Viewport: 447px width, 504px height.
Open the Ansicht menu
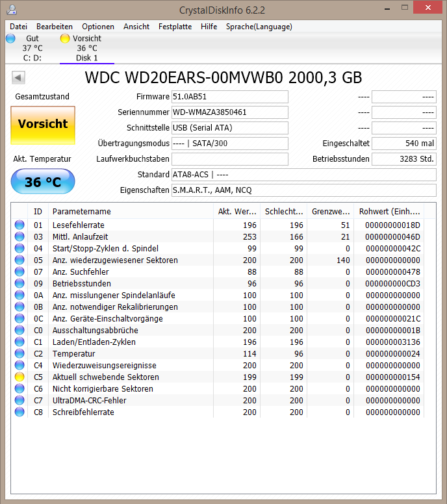(136, 27)
